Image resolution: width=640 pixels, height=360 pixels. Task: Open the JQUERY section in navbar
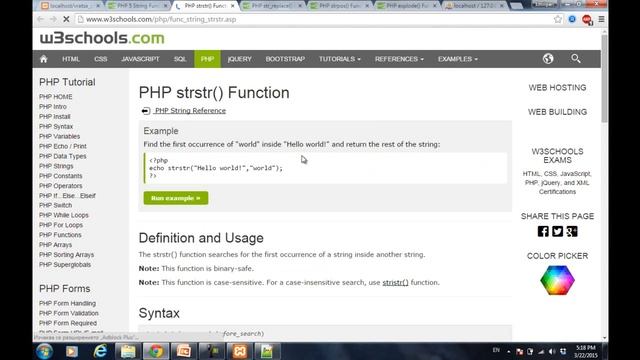240,59
